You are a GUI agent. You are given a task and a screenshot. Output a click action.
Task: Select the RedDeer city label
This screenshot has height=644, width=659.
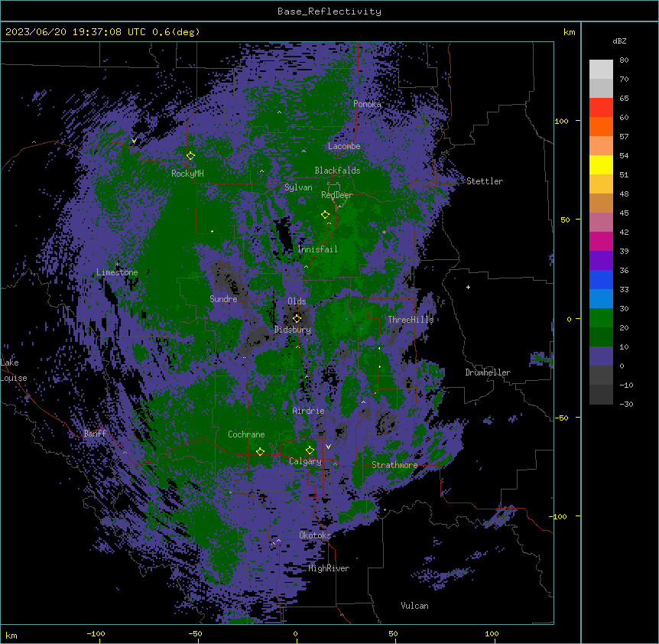pyautogui.click(x=337, y=195)
